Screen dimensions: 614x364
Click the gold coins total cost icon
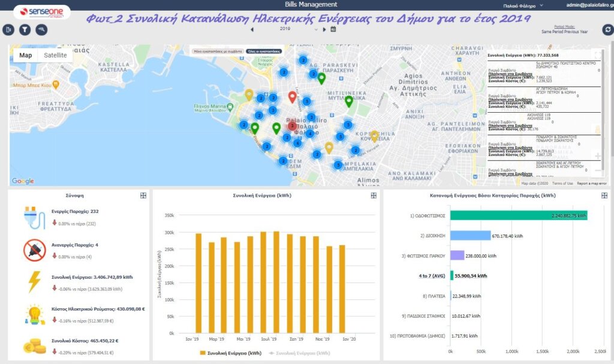pos(35,346)
